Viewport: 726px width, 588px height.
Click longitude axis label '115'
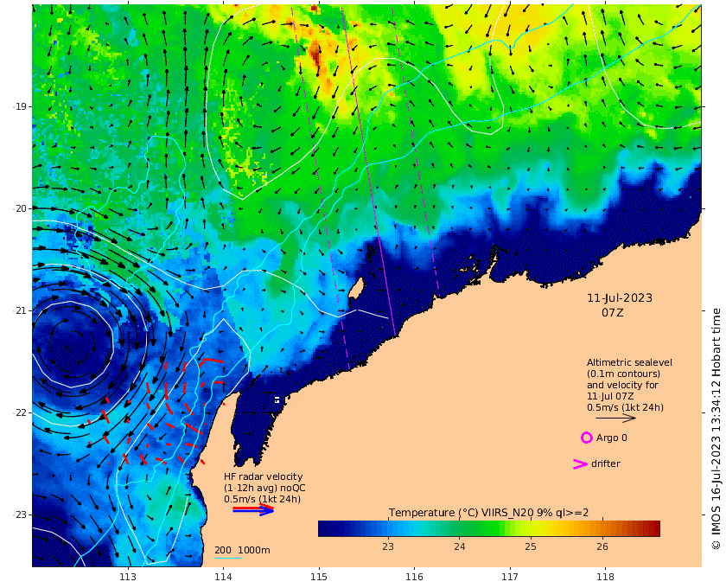pyautogui.click(x=319, y=577)
